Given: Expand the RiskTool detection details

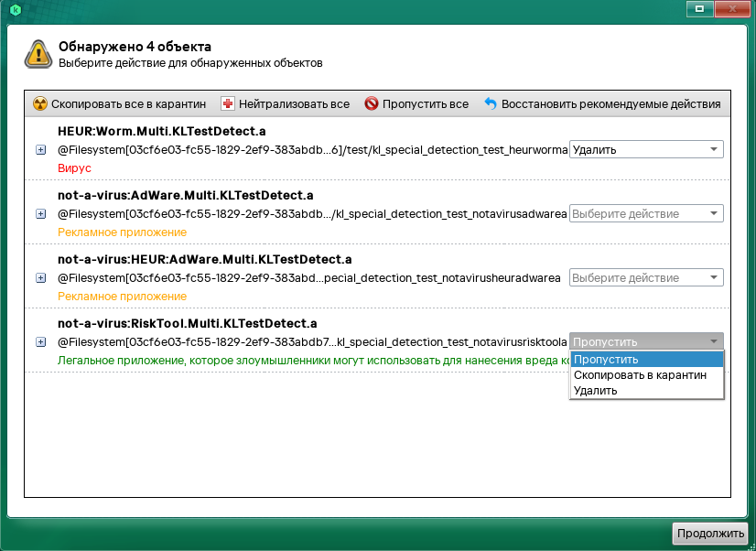Looking at the screenshot, I should click(x=40, y=342).
